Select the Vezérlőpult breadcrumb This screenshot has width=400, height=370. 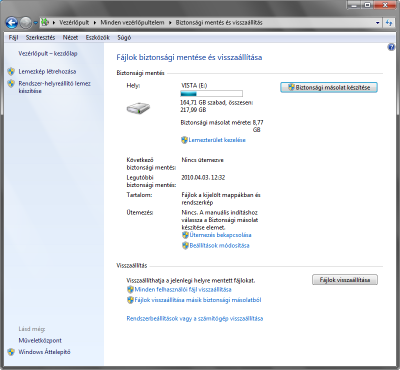click(74, 23)
